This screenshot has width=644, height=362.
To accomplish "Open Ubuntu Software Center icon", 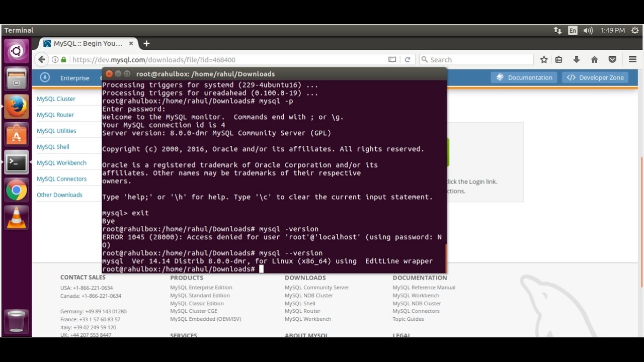I will pyautogui.click(x=16, y=134).
